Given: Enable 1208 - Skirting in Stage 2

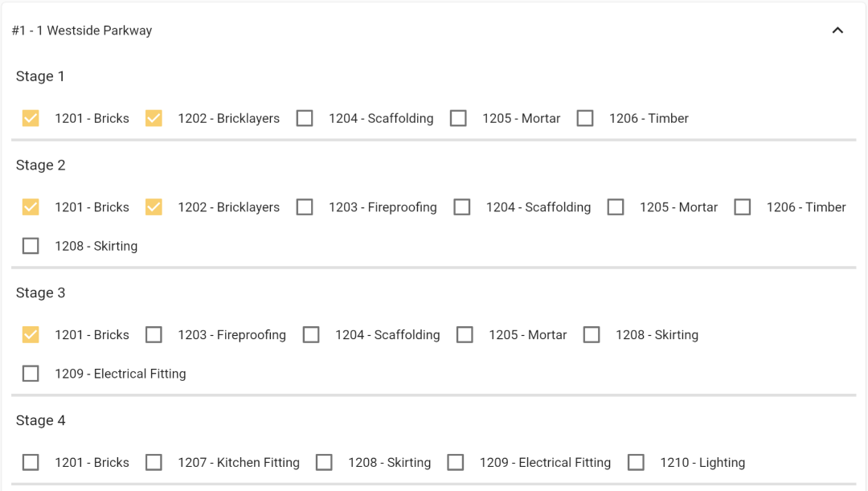Looking at the screenshot, I should pos(31,246).
